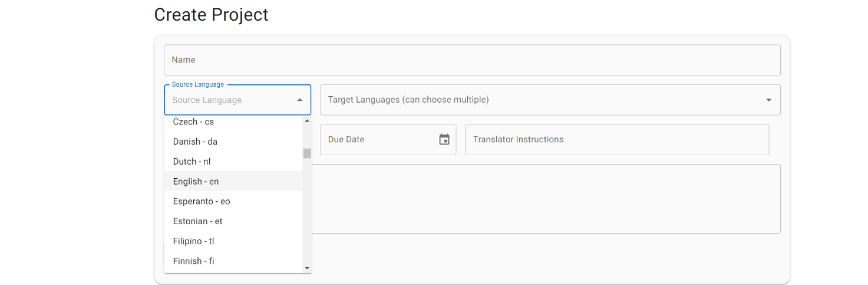This screenshot has width=868, height=285.
Task: Collapse the Source Language dropdown arrow
Action: [299, 100]
